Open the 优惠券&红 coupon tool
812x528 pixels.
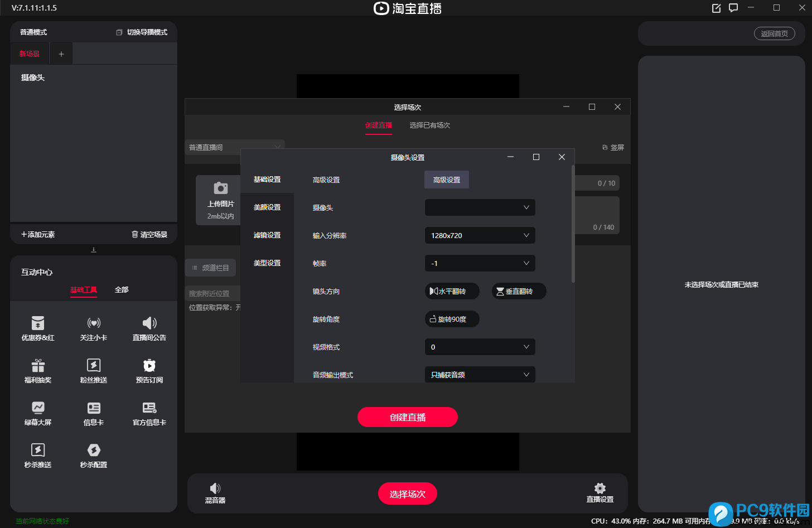(x=38, y=328)
